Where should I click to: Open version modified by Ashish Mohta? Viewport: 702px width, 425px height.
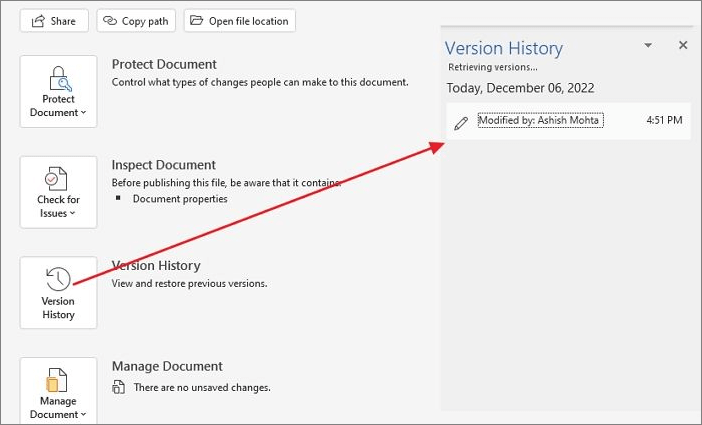click(540, 121)
